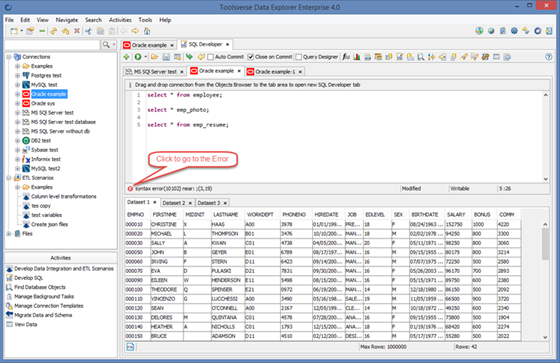
Task: Click the new item icon in main toolbar
Action: coord(14,31)
